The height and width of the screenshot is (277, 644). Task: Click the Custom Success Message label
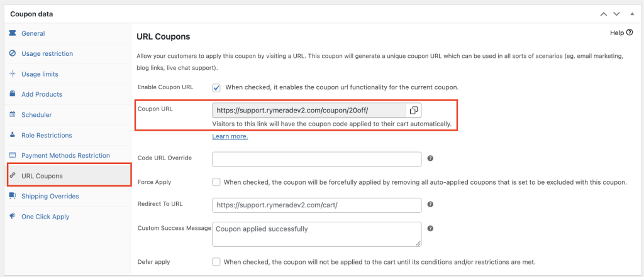(174, 228)
